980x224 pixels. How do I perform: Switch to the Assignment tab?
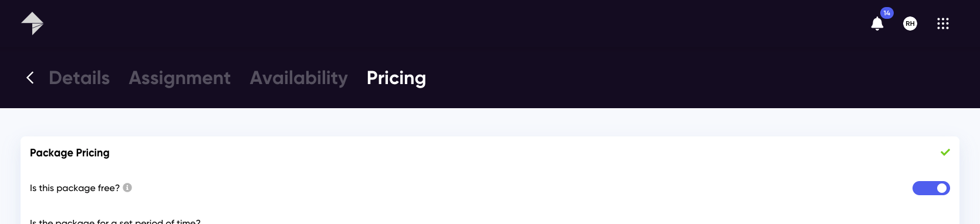pyautogui.click(x=180, y=78)
